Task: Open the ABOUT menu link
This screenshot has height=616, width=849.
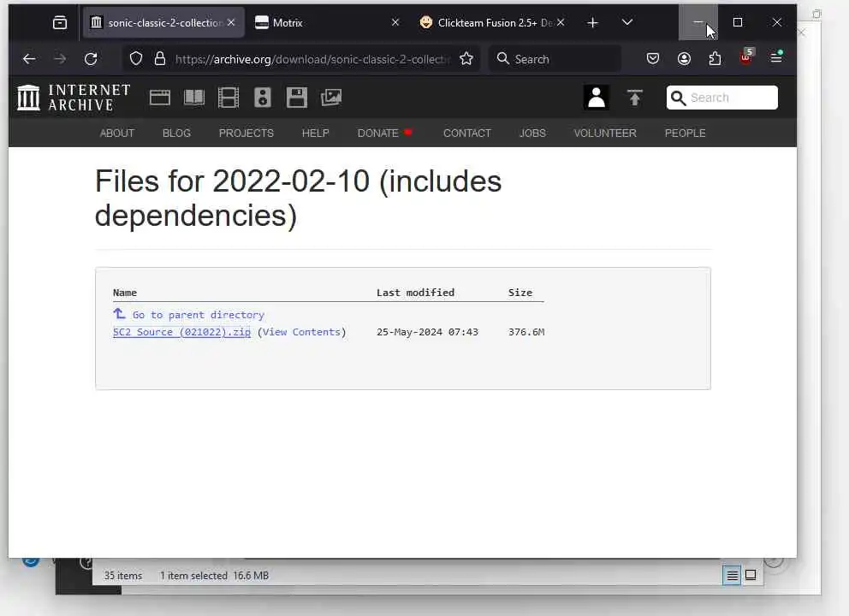Action: pos(117,133)
